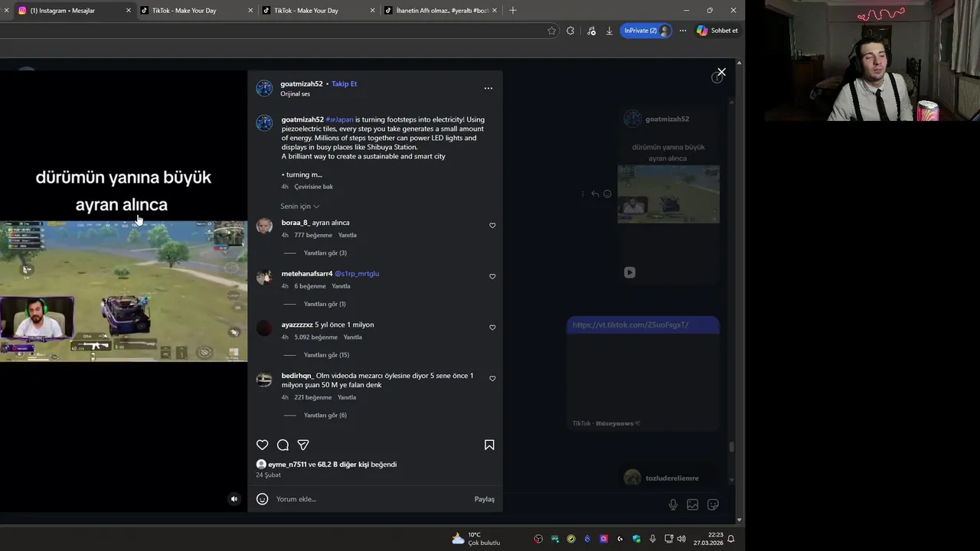980x551 pixels.
Task: Click the taskbar microphone tray icon
Action: tap(652, 539)
